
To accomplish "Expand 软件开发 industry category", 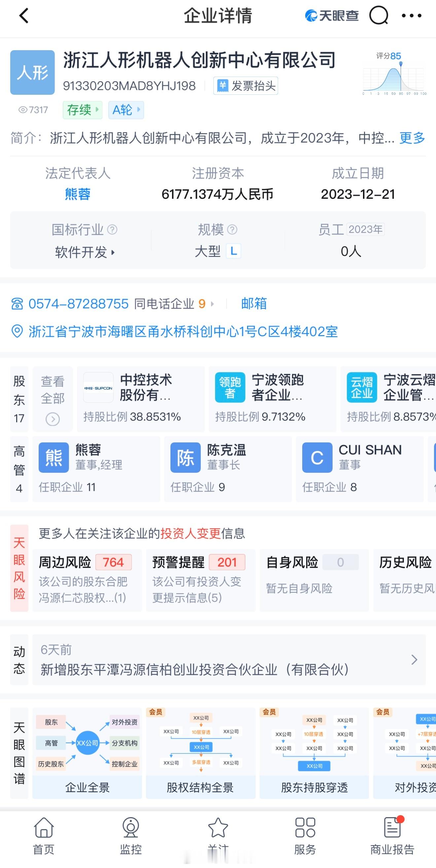I will [85, 252].
